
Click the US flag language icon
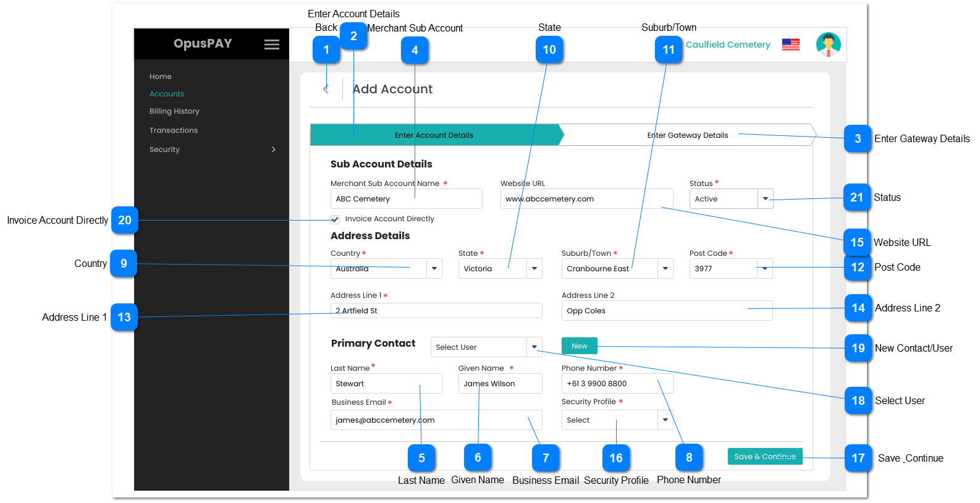click(790, 44)
